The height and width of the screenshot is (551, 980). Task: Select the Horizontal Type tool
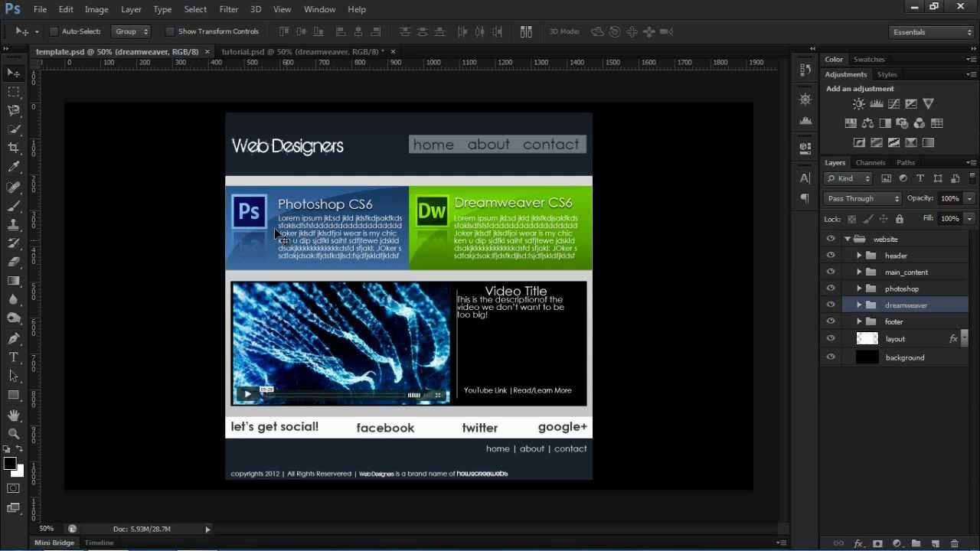tap(14, 357)
